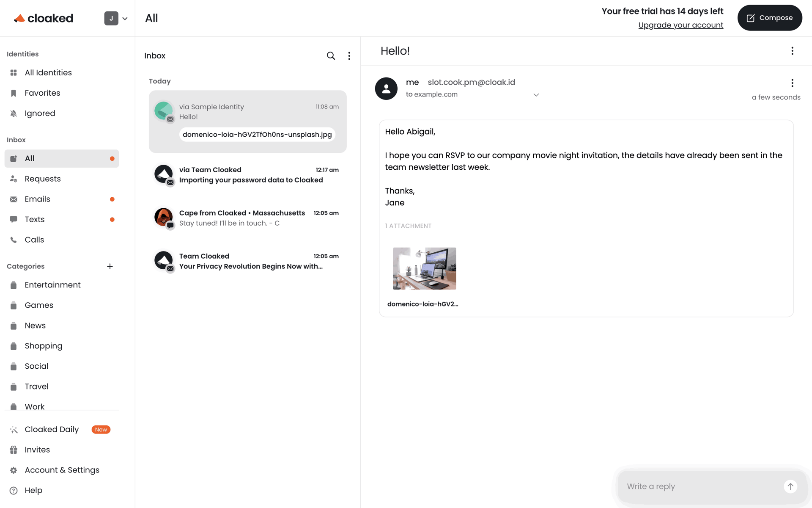Image resolution: width=812 pixels, height=508 pixels.
Task: Show the Calls list
Action: point(62,240)
